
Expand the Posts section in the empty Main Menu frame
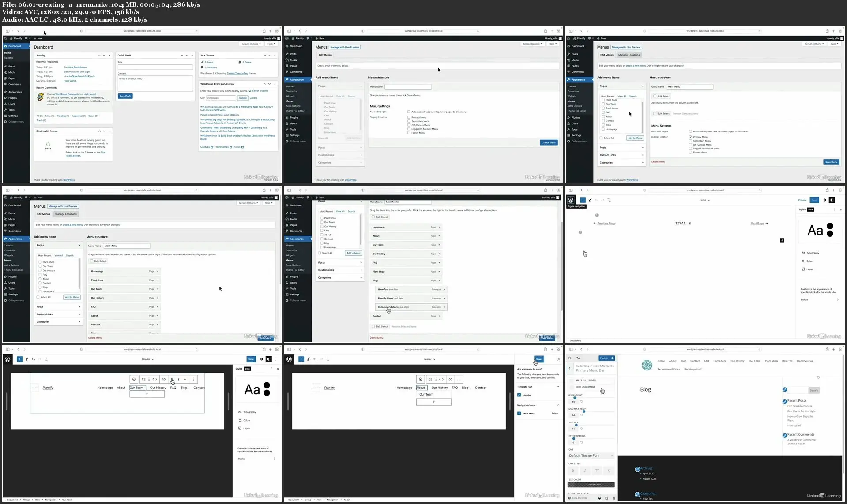(x=621, y=148)
